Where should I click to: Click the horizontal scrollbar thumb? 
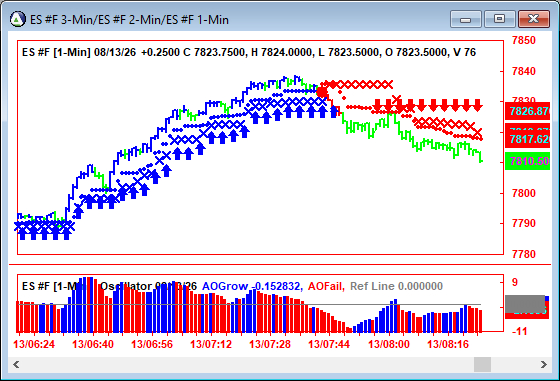(x=482, y=365)
